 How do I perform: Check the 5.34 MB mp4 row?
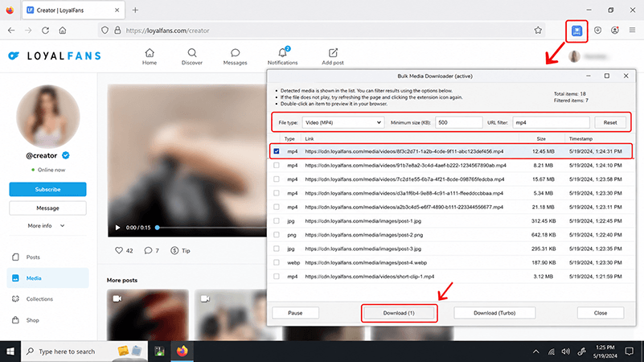pyautogui.click(x=277, y=193)
